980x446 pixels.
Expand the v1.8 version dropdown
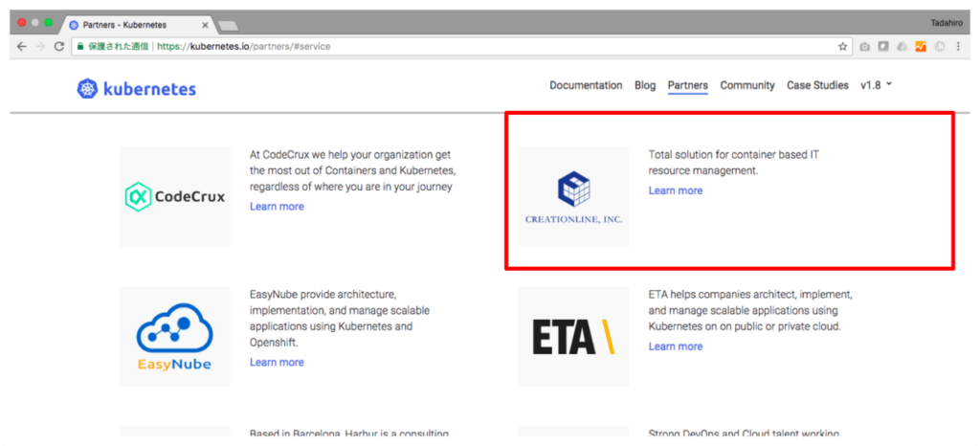876,85
